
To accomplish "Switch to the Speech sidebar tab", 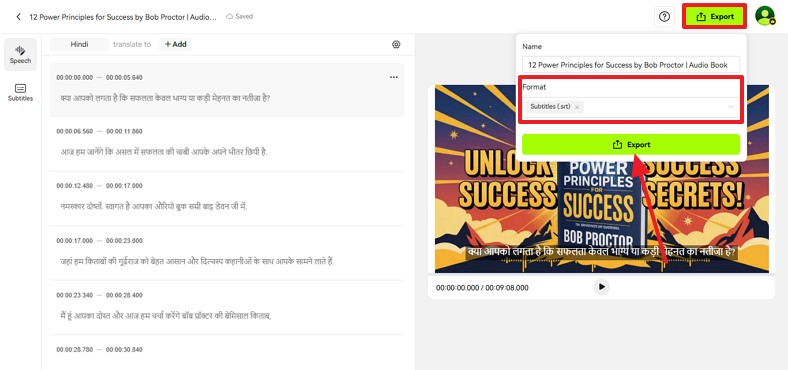I will [x=21, y=54].
